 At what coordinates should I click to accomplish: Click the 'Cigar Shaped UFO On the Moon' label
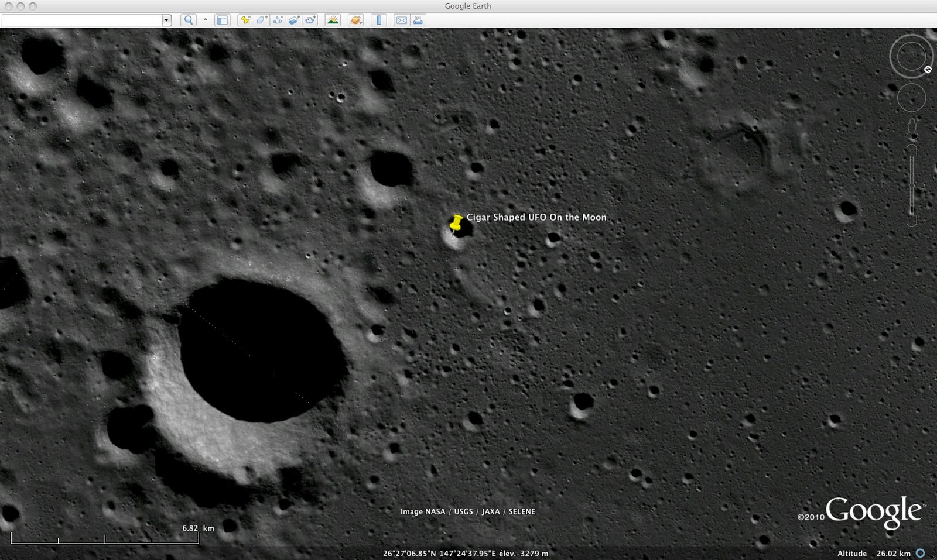pos(536,217)
